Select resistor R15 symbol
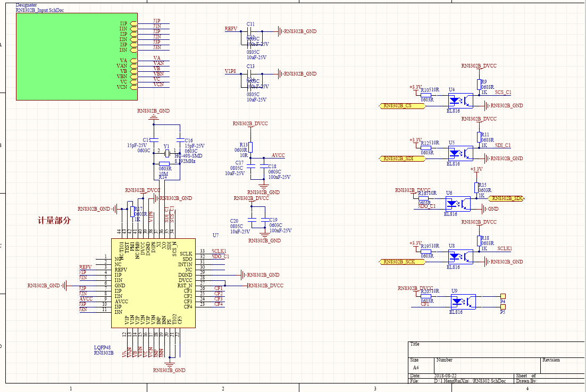Screen dimensions: 586x392 [x=476, y=188]
